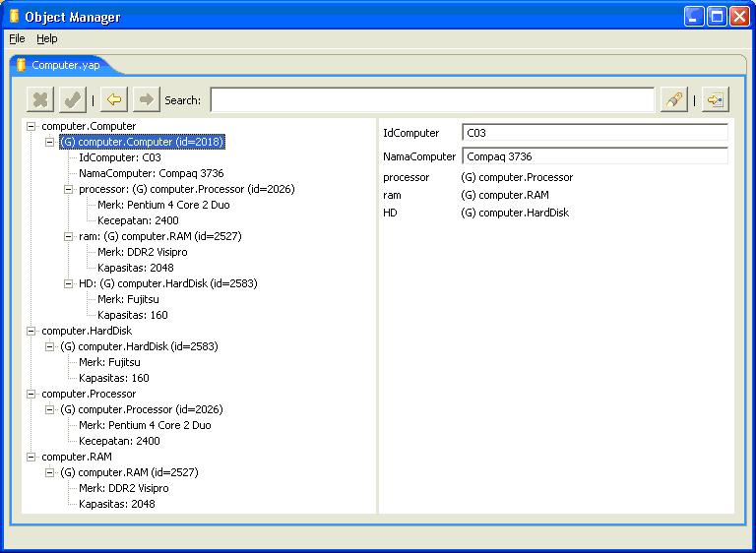Select Merk: Fujitsu under computer.HardDisk (id=2583)
The height and width of the screenshot is (553, 756).
coord(109,362)
